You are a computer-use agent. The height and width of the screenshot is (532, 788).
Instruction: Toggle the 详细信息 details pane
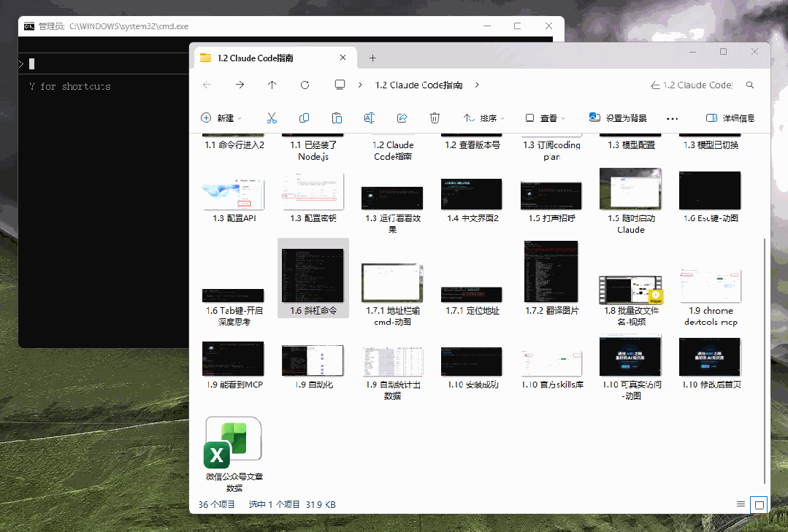click(730, 118)
